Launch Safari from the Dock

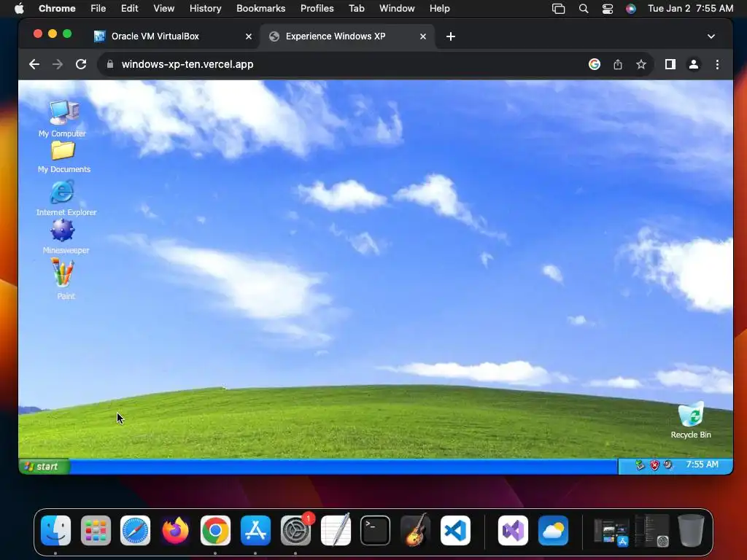point(135,530)
